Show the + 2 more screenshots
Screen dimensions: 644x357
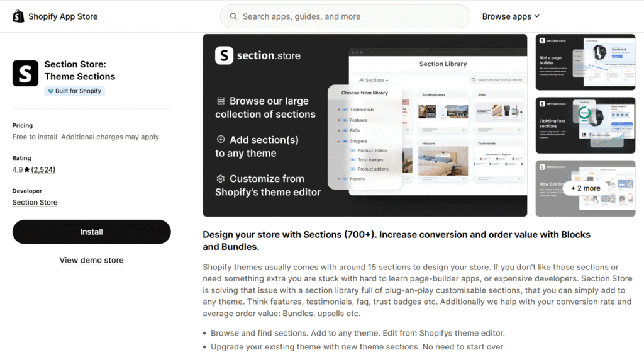click(586, 188)
